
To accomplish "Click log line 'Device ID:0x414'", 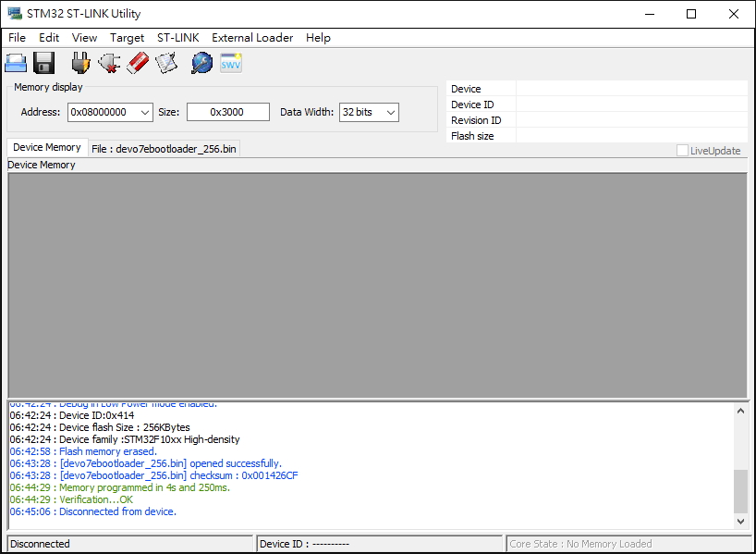I will pyautogui.click(x=72, y=415).
